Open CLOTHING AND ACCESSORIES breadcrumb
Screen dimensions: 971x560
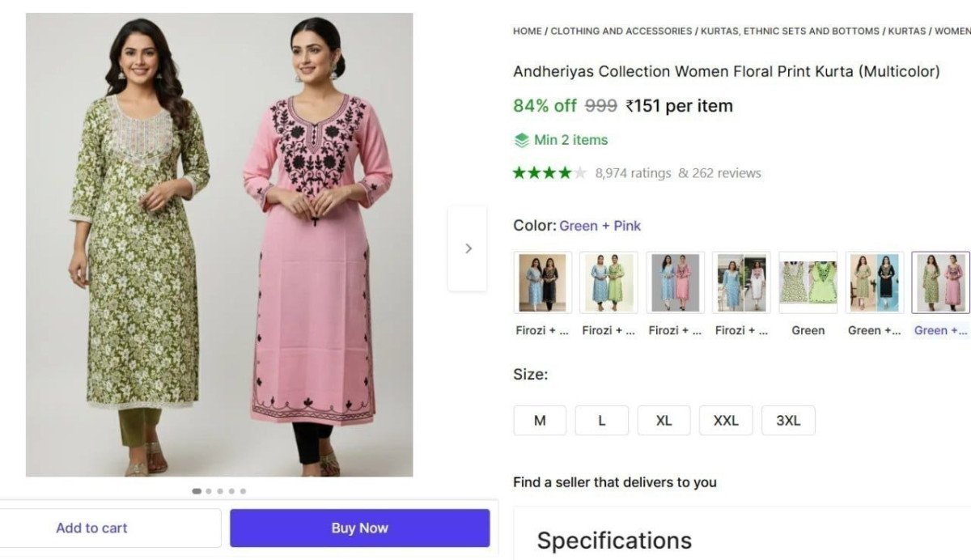point(619,31)
